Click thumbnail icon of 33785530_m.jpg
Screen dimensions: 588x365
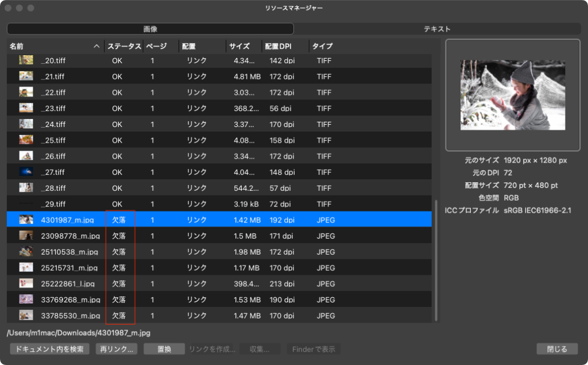pos(26,316)
